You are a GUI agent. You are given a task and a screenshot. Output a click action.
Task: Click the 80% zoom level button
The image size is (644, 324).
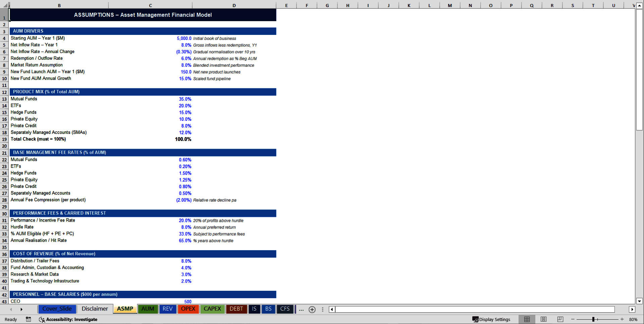[634, 319]
